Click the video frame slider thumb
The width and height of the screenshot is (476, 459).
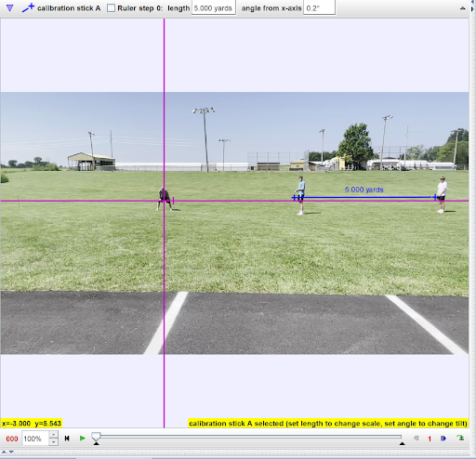(x=96, y=437)
